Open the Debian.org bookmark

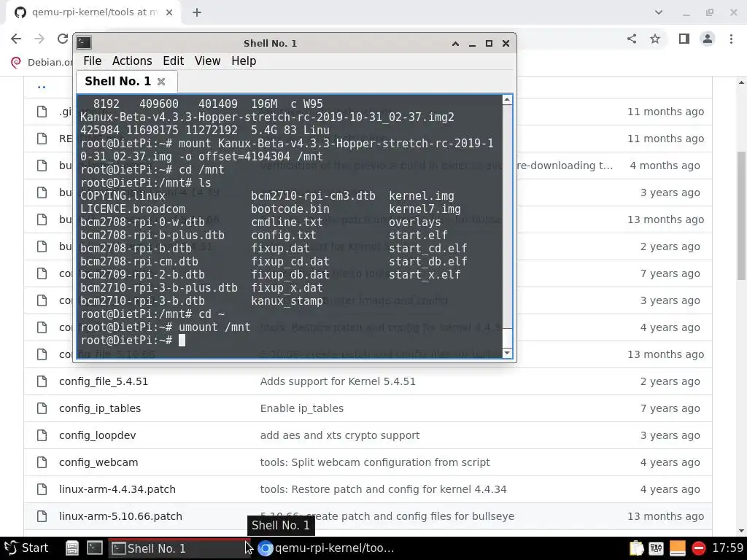coord(42,63)
